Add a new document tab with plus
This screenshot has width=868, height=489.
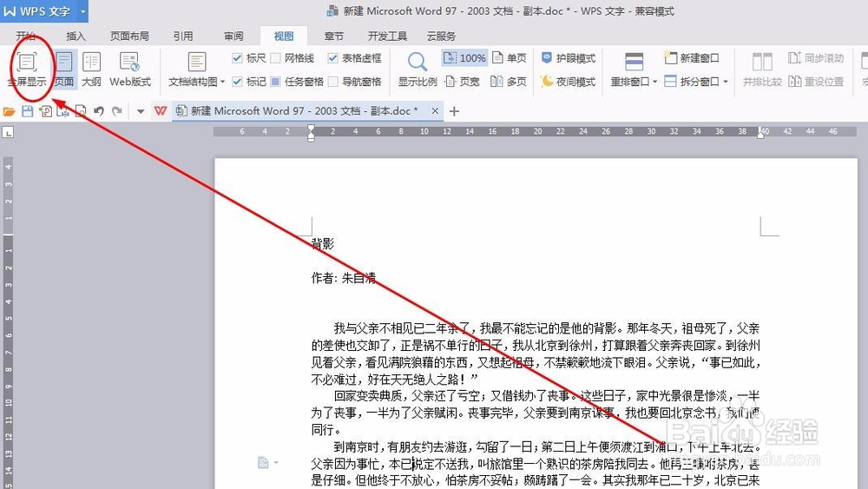point(454,111)
